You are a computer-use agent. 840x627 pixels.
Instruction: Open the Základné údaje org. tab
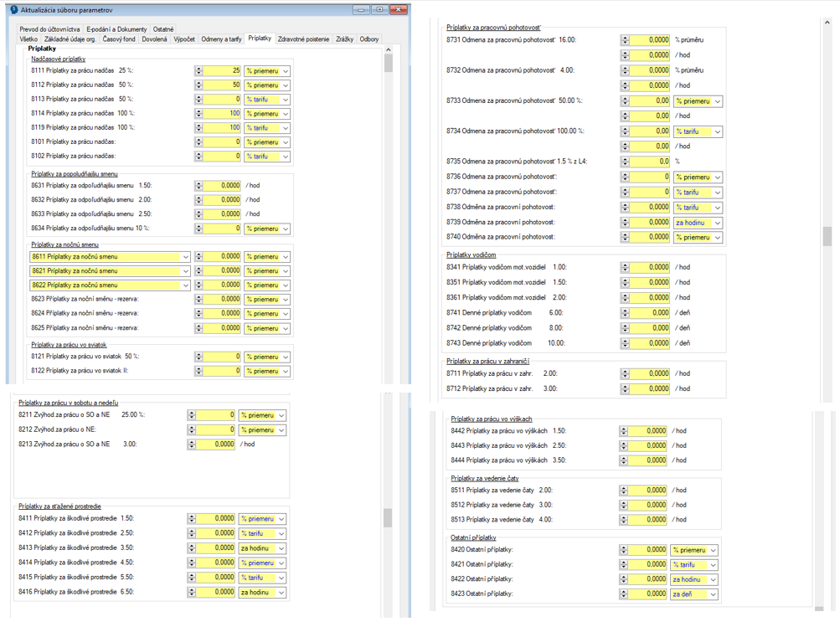(70, 39)
